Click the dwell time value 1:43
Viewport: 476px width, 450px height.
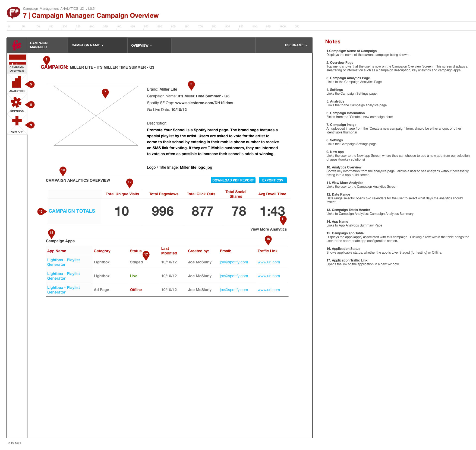(x=272, y=211)
